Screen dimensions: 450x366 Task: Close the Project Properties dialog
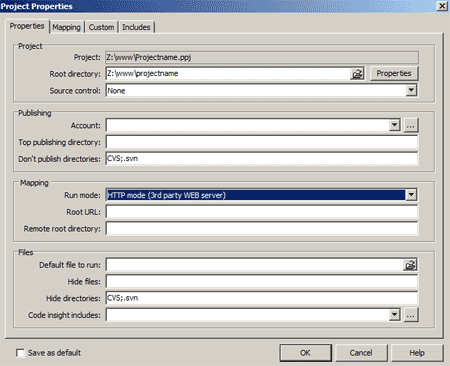442,6
